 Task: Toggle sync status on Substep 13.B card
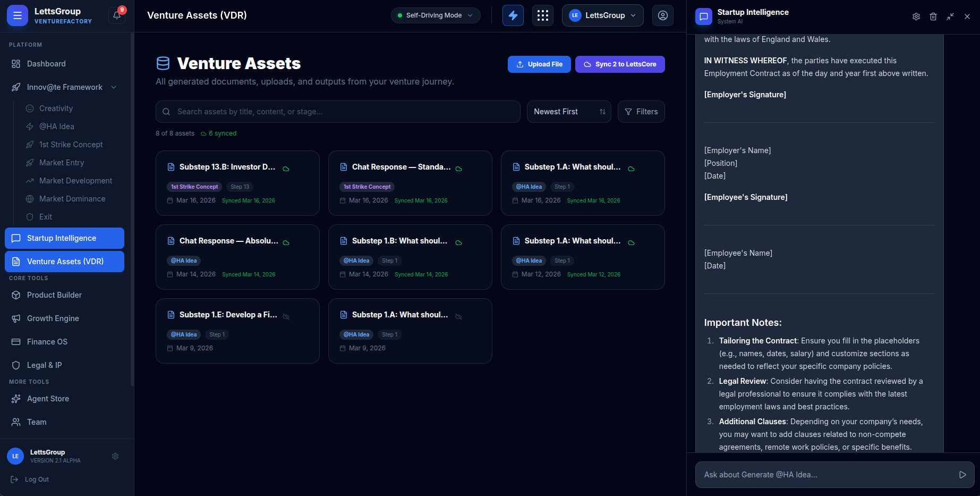[x=286, y=169]
